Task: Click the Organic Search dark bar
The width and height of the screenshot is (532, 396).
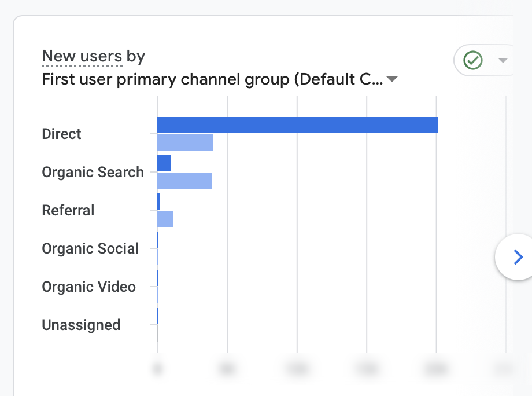Action: tap(164, 163)
